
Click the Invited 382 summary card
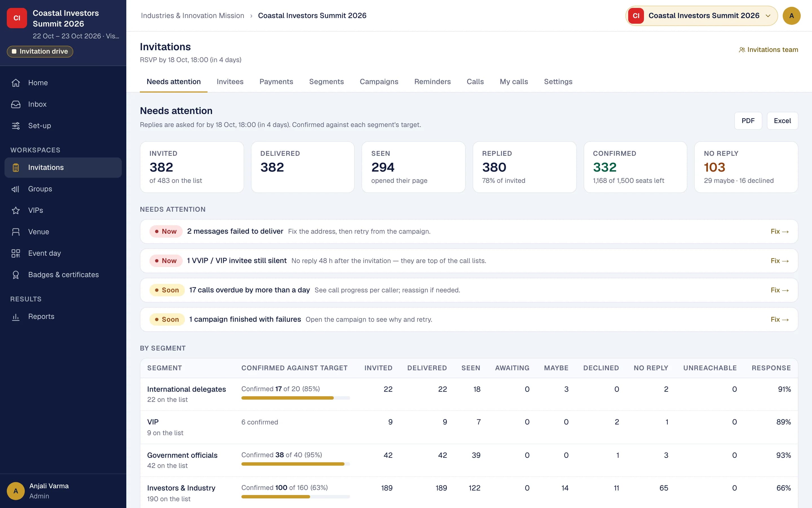[192, 167]
